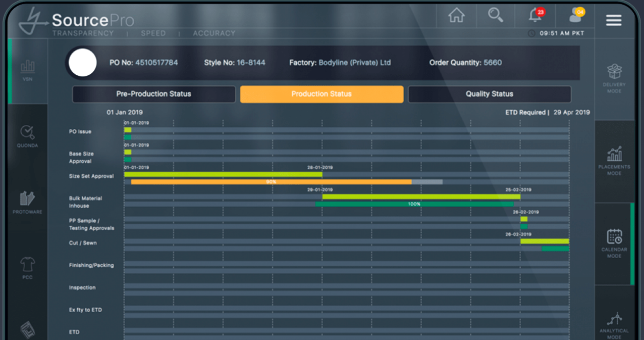Image resolution: width=644 pixels, height=340 pixels.
Task: Open the search magnifier icon
Action: pos(496,16)
